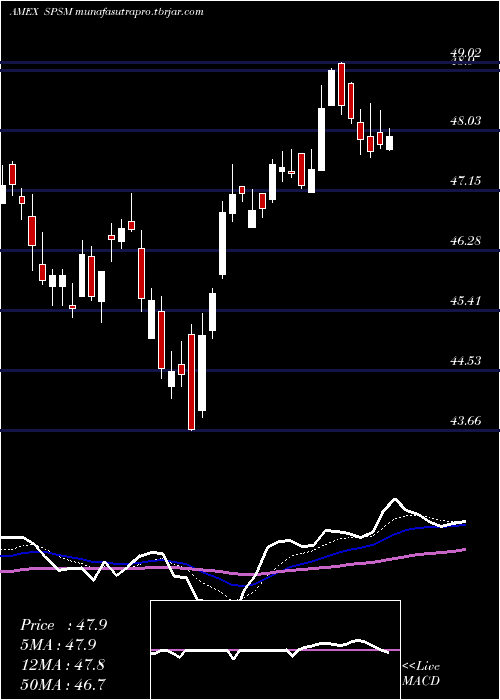Click the 49.02 top price label
This screenshot has width=500, height=700.
(x=466, y=53)
